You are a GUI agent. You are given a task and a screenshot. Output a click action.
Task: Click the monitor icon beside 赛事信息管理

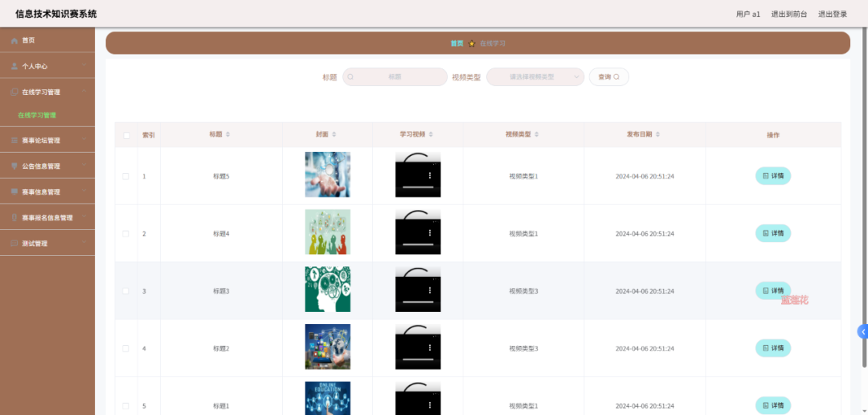[x=14, y=191]
